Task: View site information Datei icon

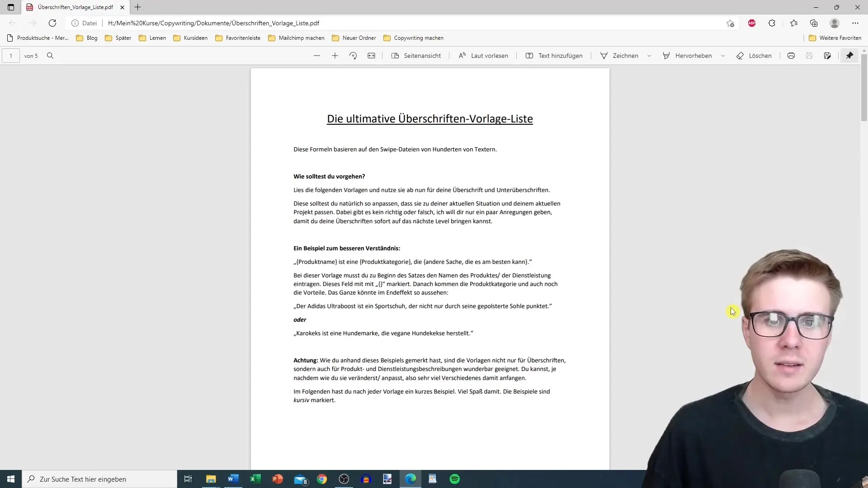Action: click(85, 23)
